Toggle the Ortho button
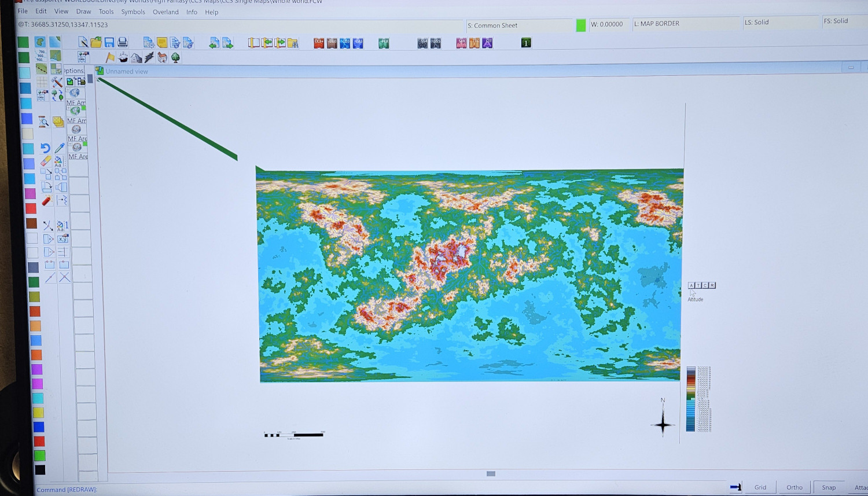This screenshot has width=868, height=496. [794, 487]
